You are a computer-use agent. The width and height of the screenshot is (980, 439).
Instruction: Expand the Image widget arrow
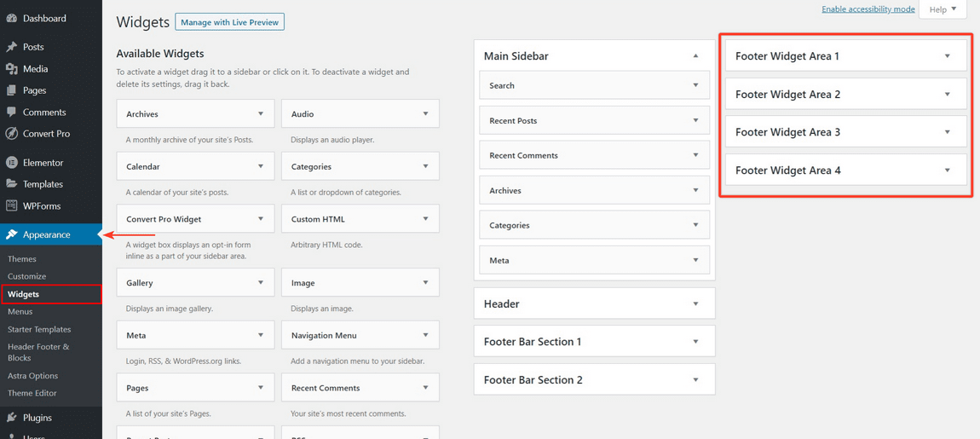[425, 283]
